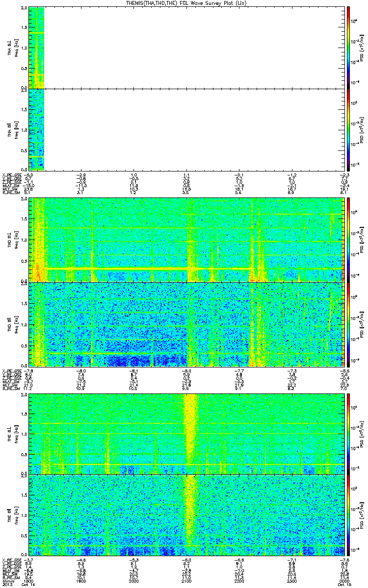
Task: Click the THA B-parallel color bar
Action: pyautogui.click(x=348, y=129)
